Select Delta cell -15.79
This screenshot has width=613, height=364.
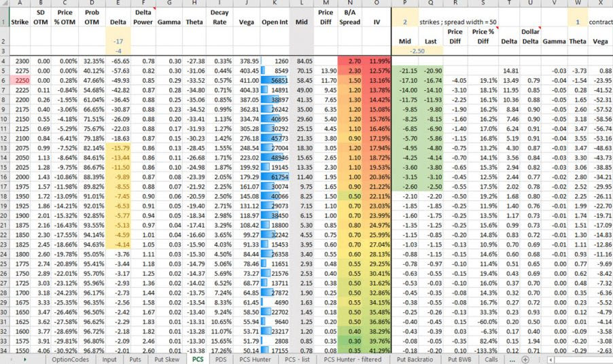click(118, 148)
